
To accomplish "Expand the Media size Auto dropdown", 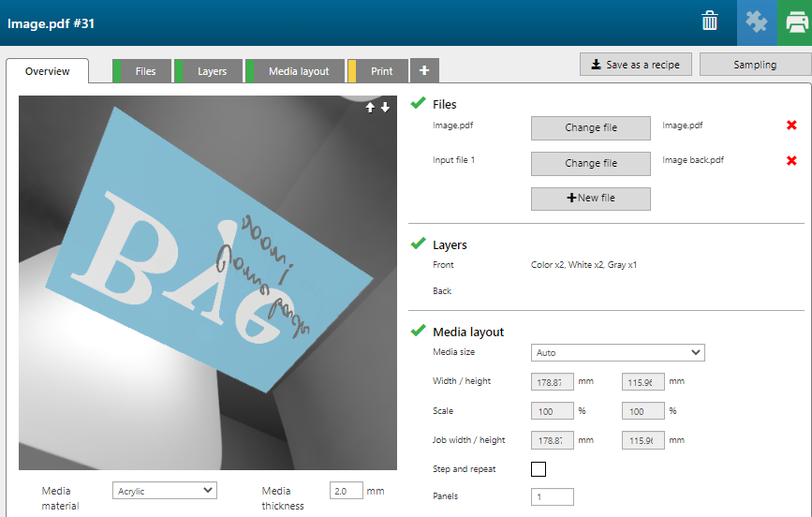I will (617, 353).
